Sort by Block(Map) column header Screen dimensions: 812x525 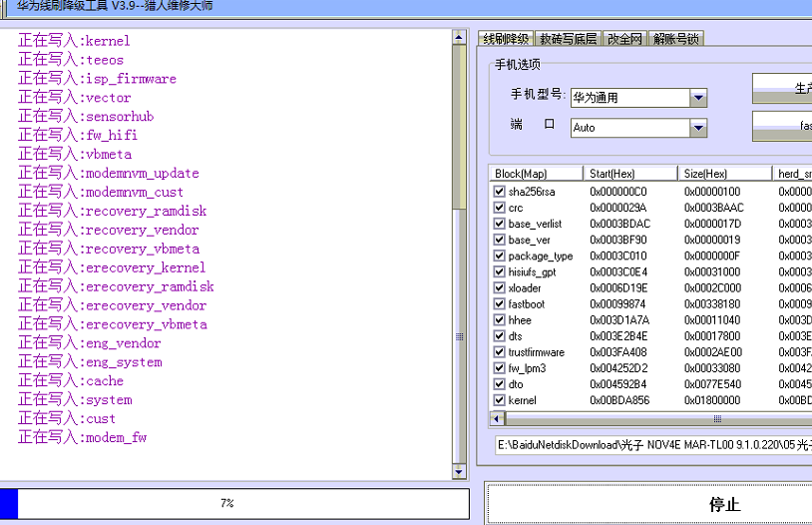click(x=537, y=174)
